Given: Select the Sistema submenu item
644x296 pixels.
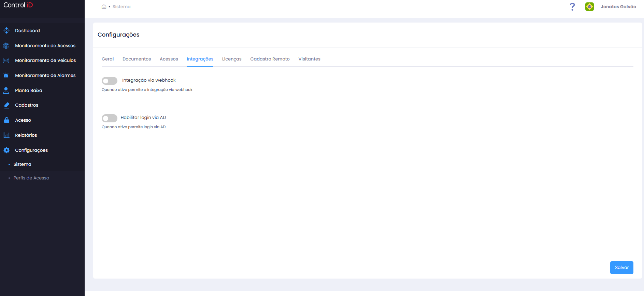Looking at the screenshot, I should (x=22, y=164).
